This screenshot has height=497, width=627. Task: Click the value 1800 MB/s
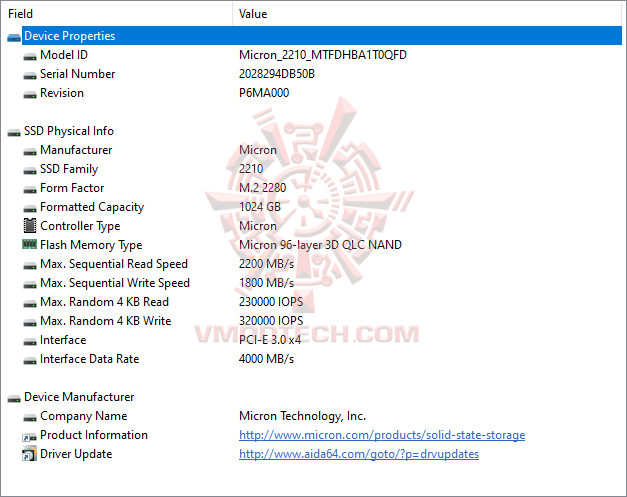266,283
